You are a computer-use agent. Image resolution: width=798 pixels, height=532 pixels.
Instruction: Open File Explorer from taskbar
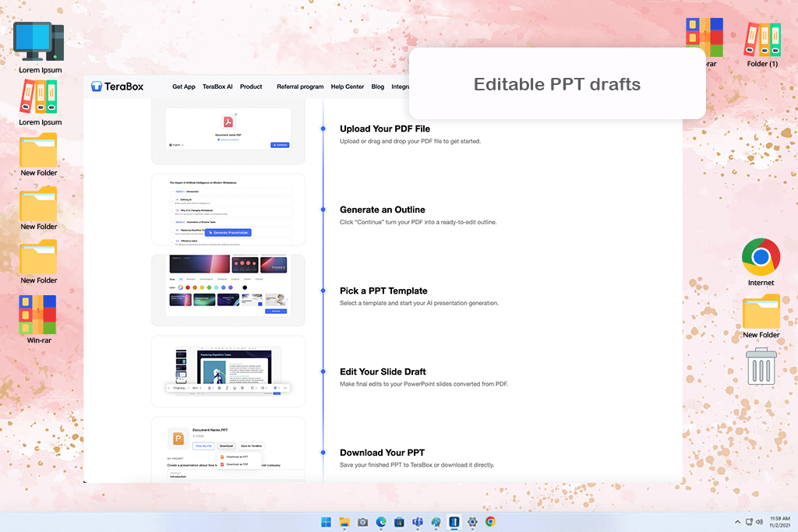pos(344,522)
